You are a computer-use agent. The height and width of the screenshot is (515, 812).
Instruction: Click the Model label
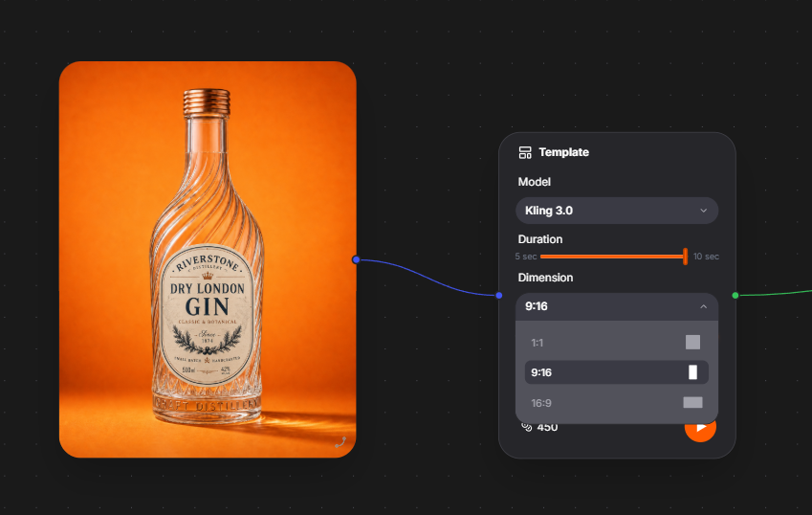(535, 182)
